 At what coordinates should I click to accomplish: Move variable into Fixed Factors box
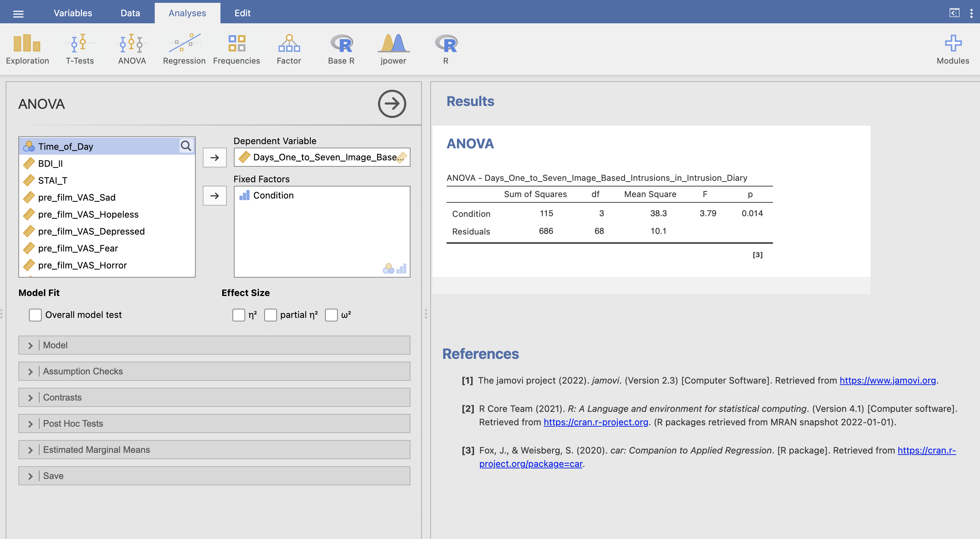[214, 196]
